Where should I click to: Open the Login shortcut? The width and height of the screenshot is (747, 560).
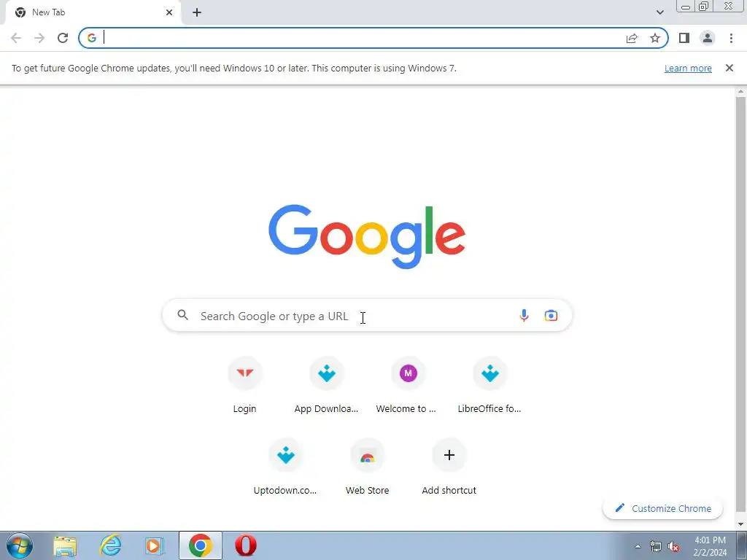tap(245, 386)
